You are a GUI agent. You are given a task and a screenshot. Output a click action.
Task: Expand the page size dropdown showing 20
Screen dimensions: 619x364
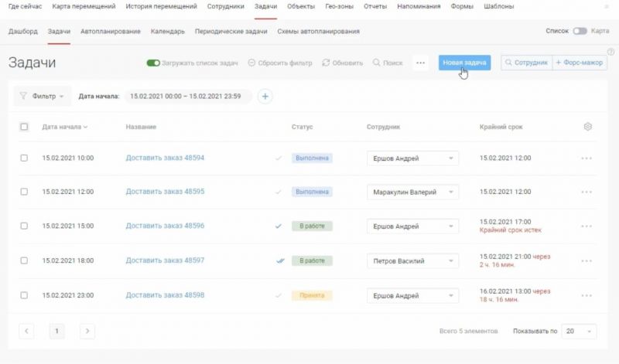[x=579, y=331]
